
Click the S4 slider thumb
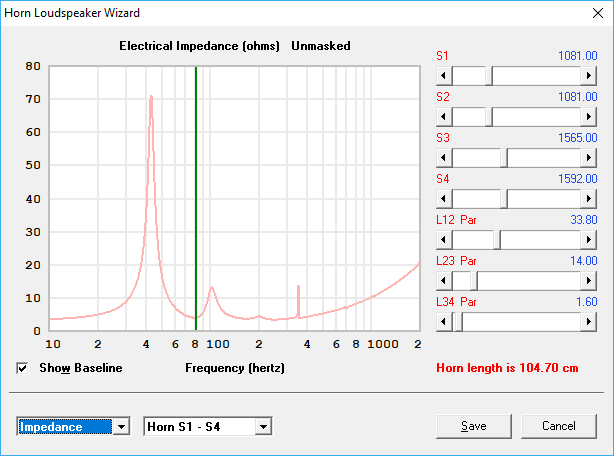(504, 199)
